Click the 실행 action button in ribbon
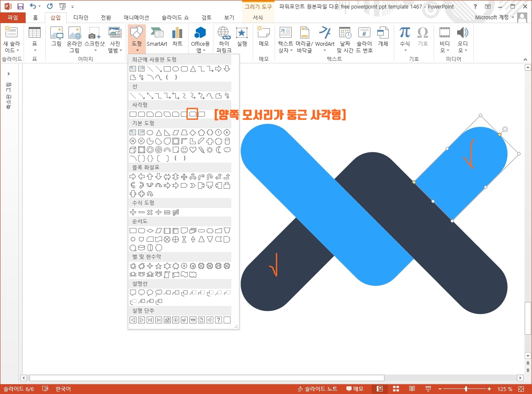532x394 pixels. click(x=242, y=37)
